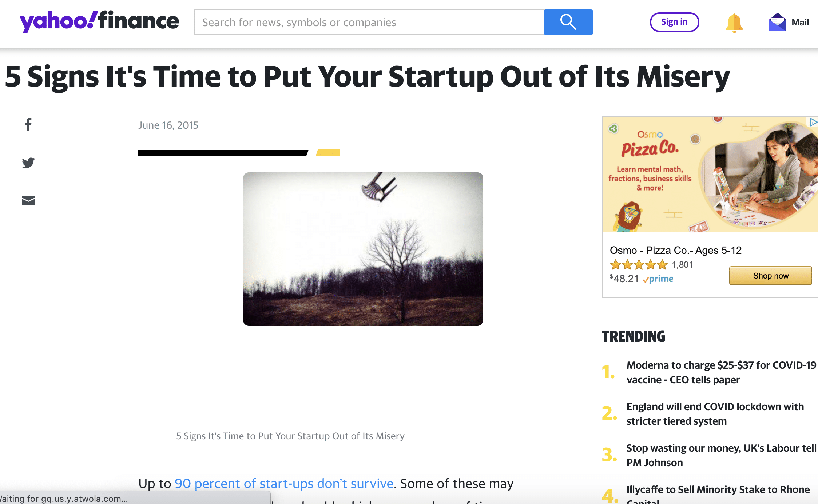Click Shop now in Osmo ad

(770, 276)
